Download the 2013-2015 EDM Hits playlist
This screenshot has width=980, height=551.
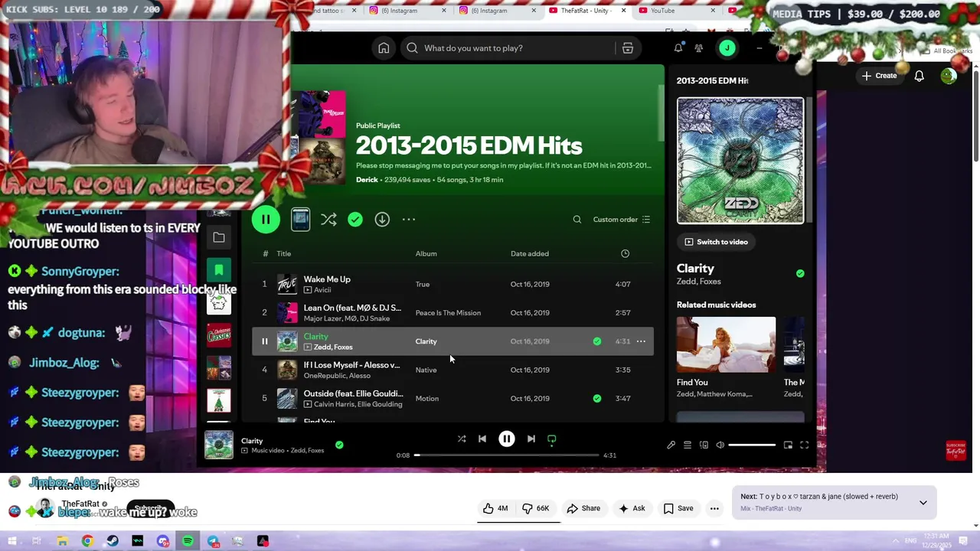[382, 220]
